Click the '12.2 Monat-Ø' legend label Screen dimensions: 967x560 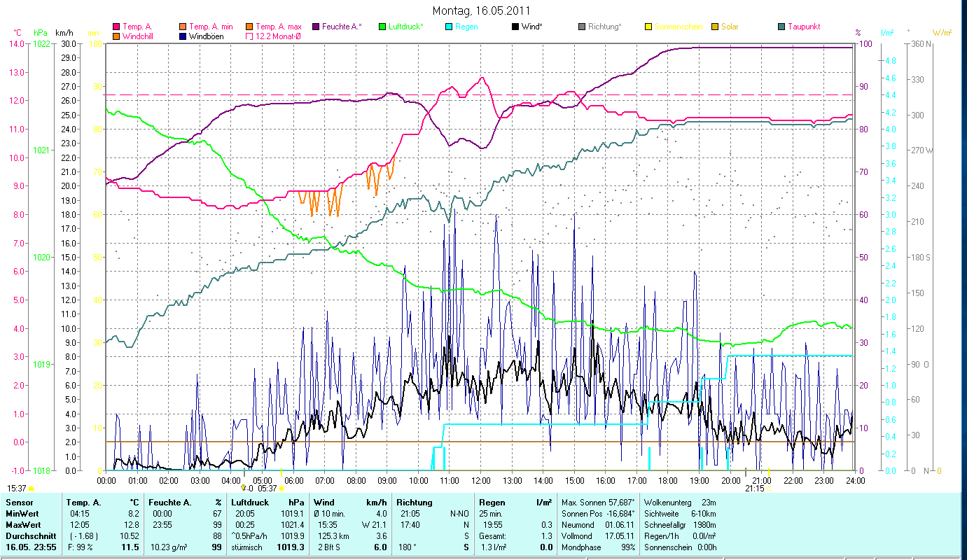279,36
